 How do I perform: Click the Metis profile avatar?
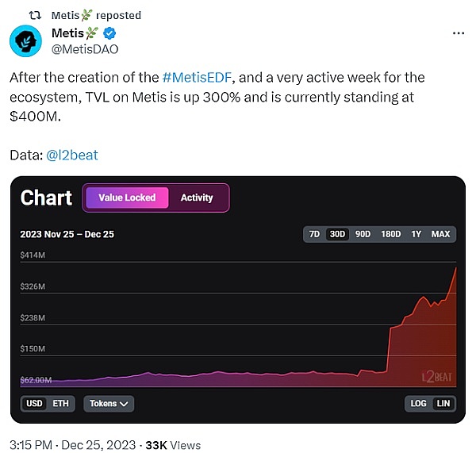[x=25, y=40]
